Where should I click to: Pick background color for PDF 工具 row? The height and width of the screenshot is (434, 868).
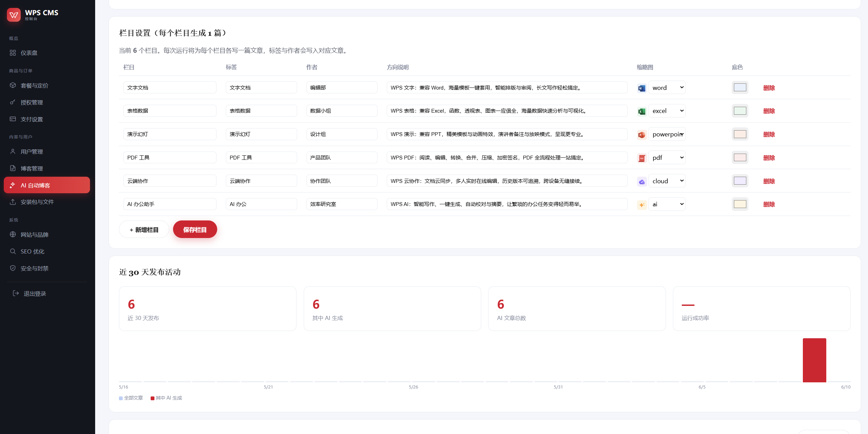[x=740, y=157]
